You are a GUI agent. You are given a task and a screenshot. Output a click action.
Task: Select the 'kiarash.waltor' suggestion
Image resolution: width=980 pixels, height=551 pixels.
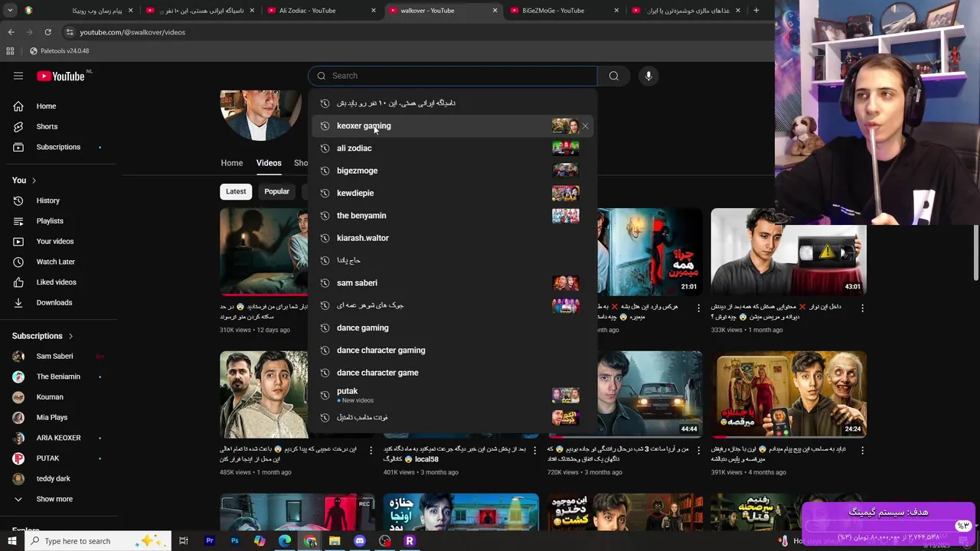pyautogui.click(x=452, y=238)
